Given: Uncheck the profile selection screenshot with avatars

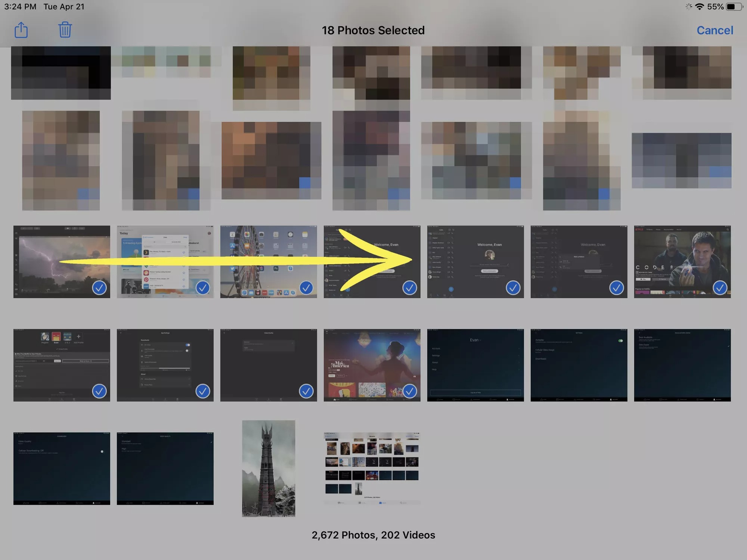Looking at the screenshot, I should 99,391.
